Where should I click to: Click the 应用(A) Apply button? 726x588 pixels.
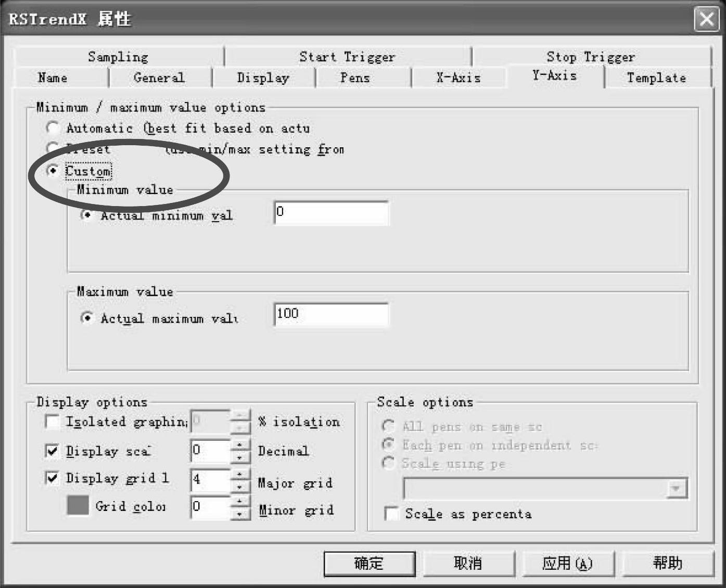[x=568, y=564]
